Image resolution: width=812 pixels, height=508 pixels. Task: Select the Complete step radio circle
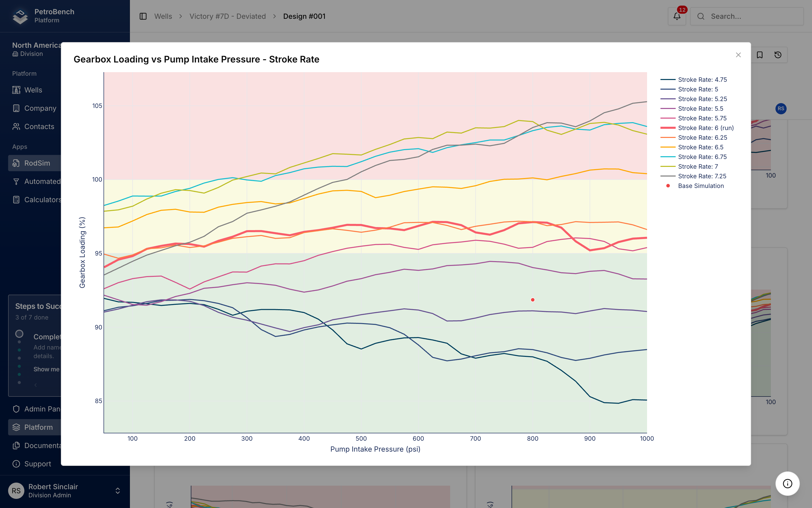pyautogui.click(x=20, y=334)
